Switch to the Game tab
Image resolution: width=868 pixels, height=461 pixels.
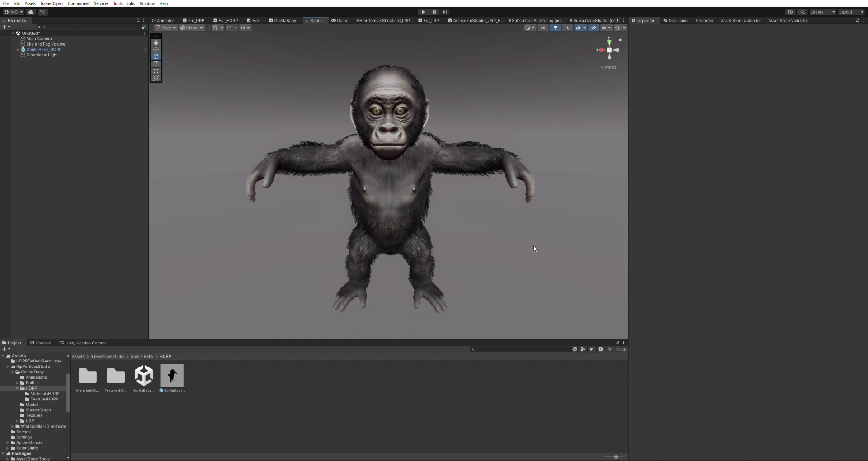click(340, 20)
